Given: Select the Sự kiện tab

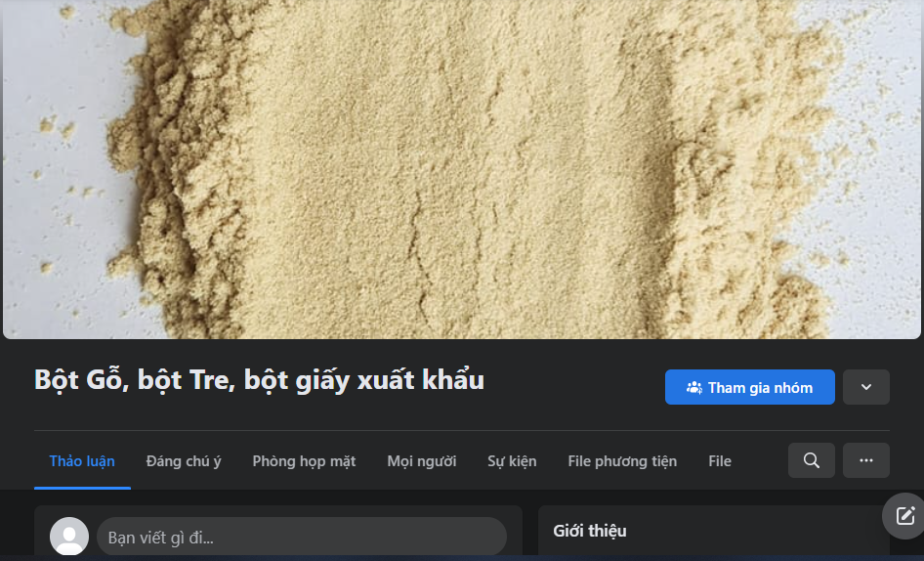Looking at the screenshot, I should tap(512, 461).
